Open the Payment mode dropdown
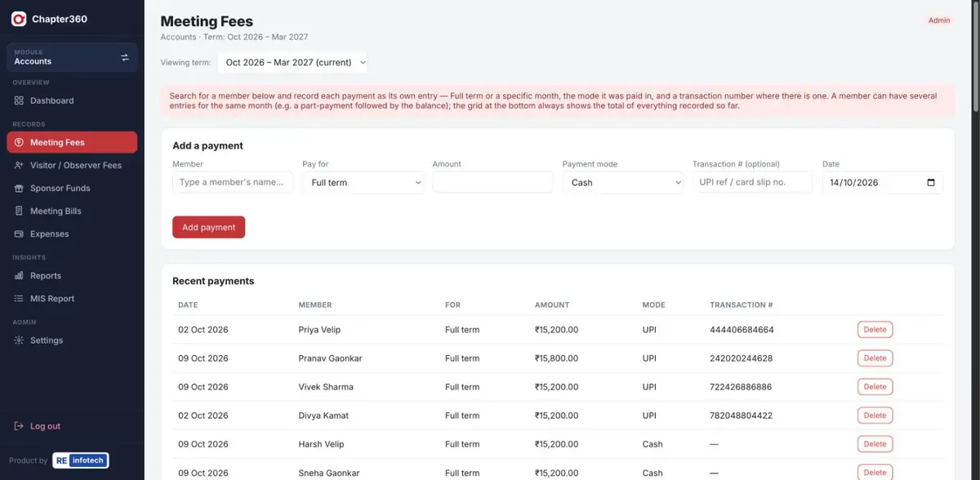The width and height of the screenshot is (980, 480). (x=623, y=183)
